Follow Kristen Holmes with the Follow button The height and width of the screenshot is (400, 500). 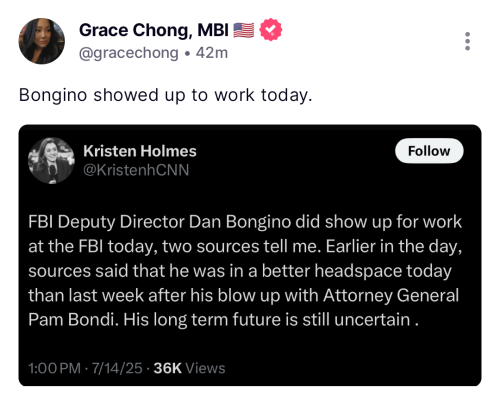(429, 151)
